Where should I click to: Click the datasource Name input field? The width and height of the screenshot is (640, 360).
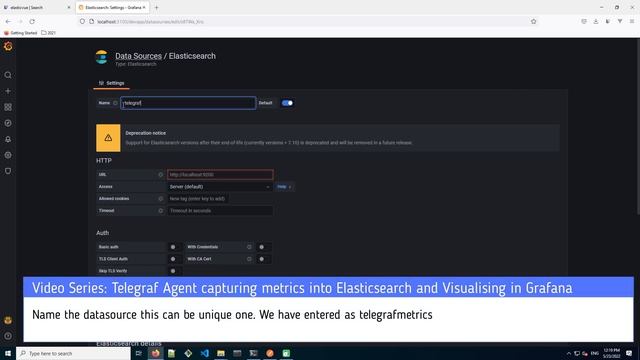pos(188,103)
